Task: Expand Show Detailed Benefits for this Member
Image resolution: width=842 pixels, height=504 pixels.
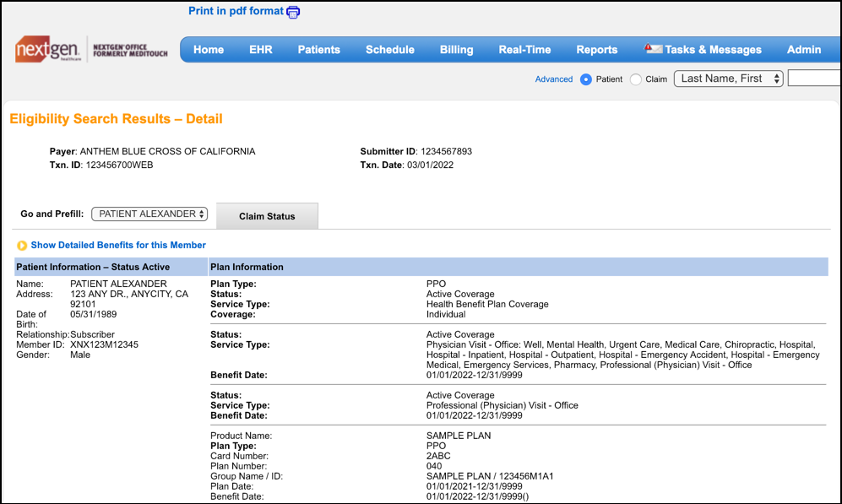Action: click(x=118, y=245)
